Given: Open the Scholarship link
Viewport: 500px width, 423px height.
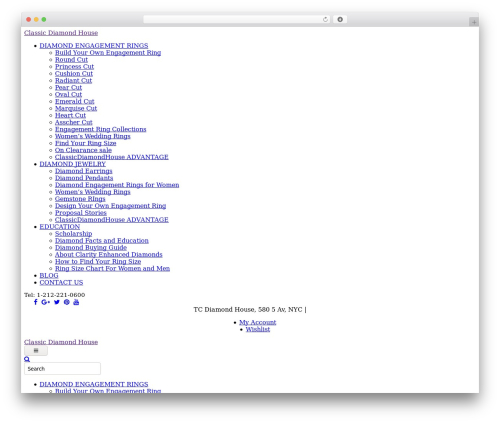Looking at the screenshot, I should [73, 234].
